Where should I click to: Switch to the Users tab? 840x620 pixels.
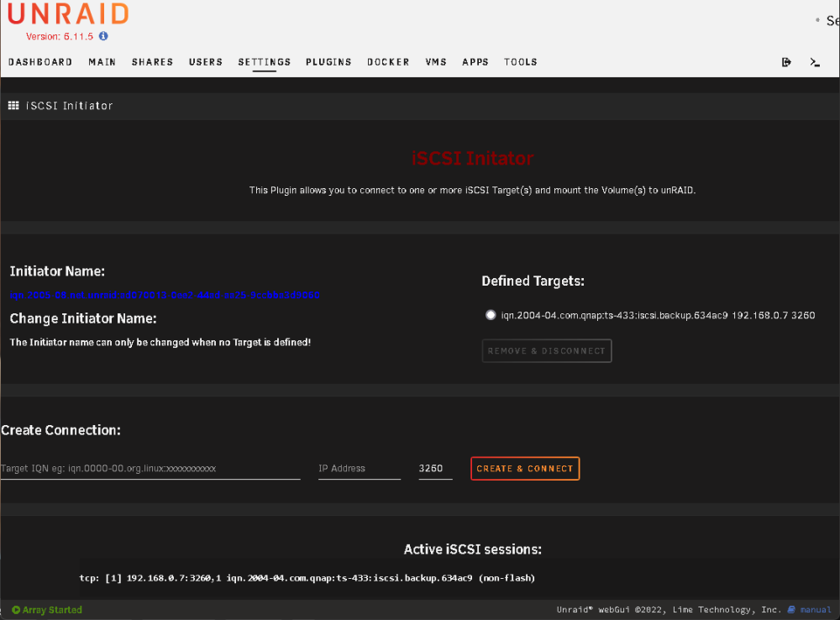[206, 62]
